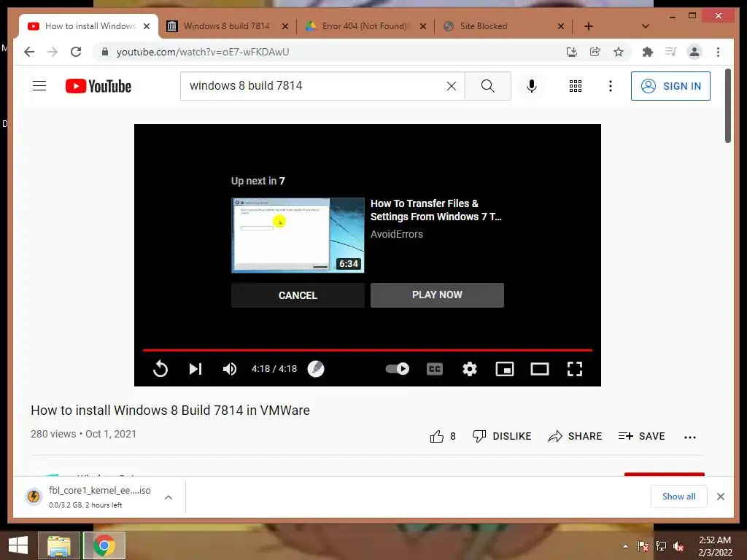Viewport: 747px width, 560px height.
Task: Show all downloads
Action: pyautogui.click(x=679, y=497)
